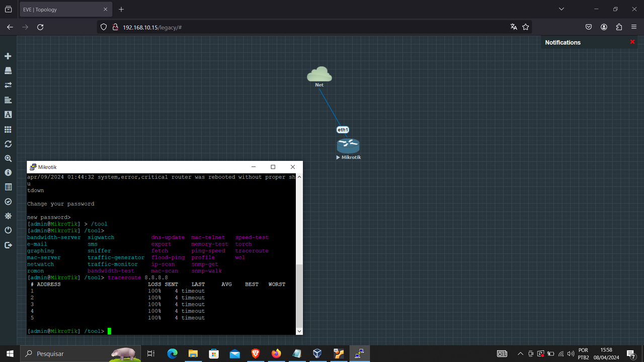This screenshot has width=644, height=362.
Task: Click the Notifications panel header
Action: pyautogui.click(x=562, y=43)
